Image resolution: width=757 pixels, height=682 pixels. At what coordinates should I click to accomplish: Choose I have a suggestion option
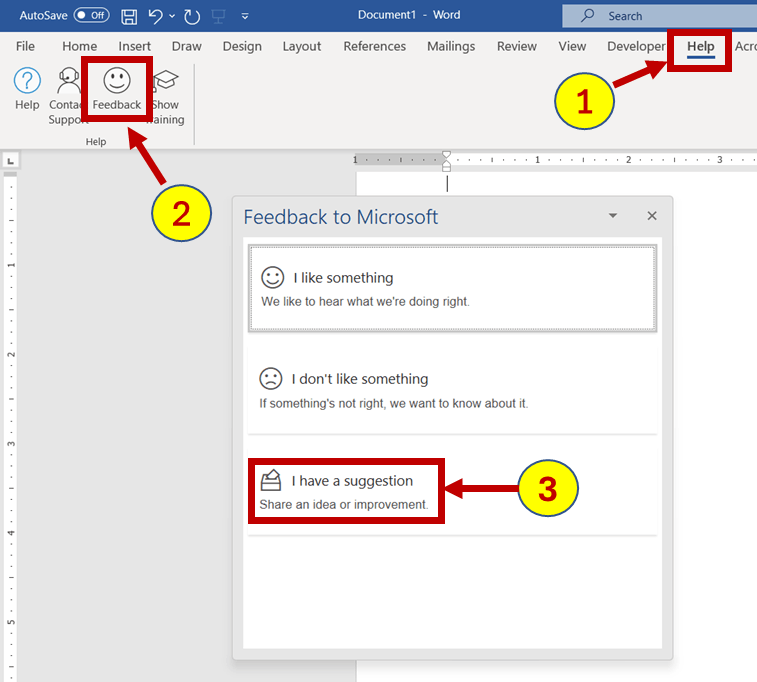point(452,491)
